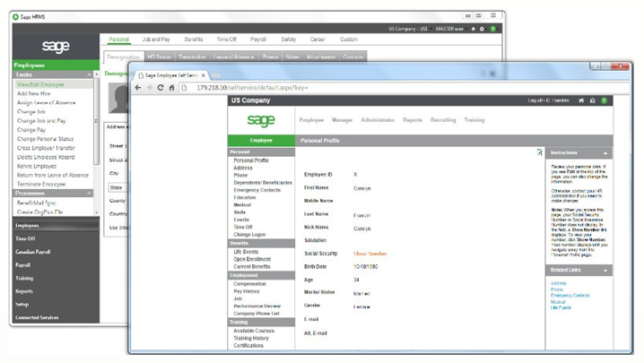Click page icon in the address bar
644x363 pixels.
(185, 88)
